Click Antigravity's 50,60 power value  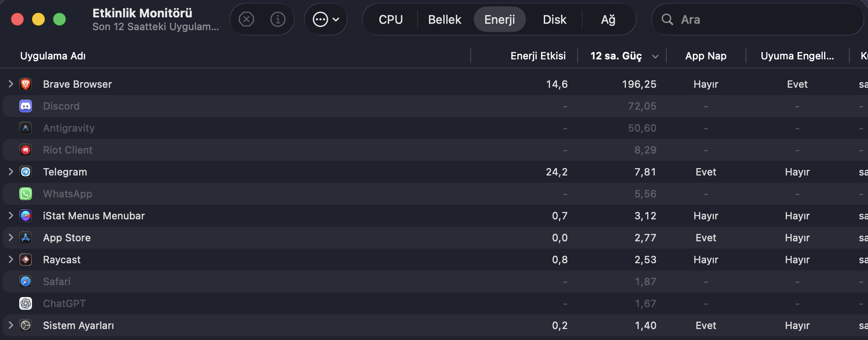coord(642,128)
